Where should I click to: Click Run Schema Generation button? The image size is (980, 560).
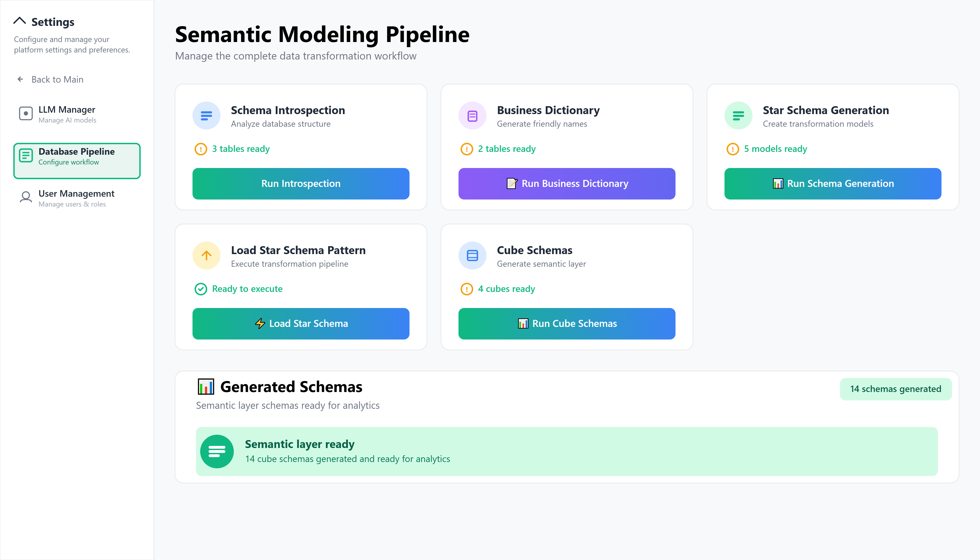click(833, 183)
